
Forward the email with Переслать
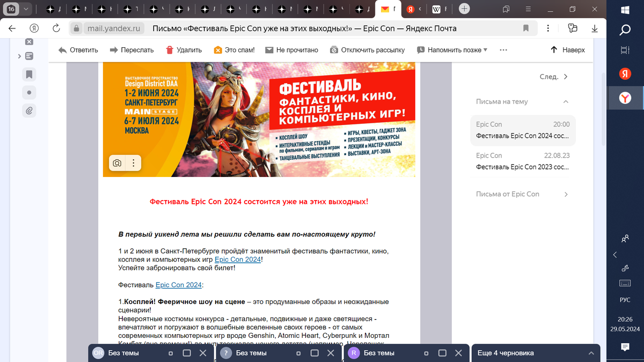131,50
